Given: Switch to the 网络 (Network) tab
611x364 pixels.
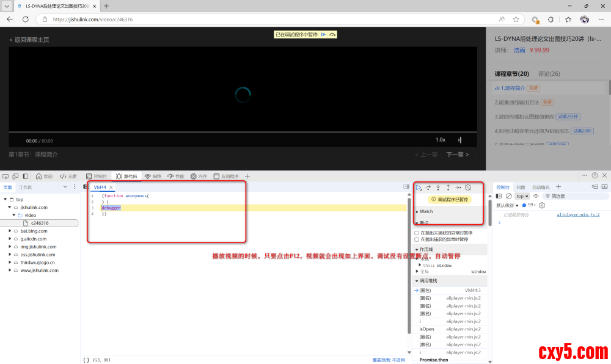Looking at the screenshot, I should [x=153, y=176].
